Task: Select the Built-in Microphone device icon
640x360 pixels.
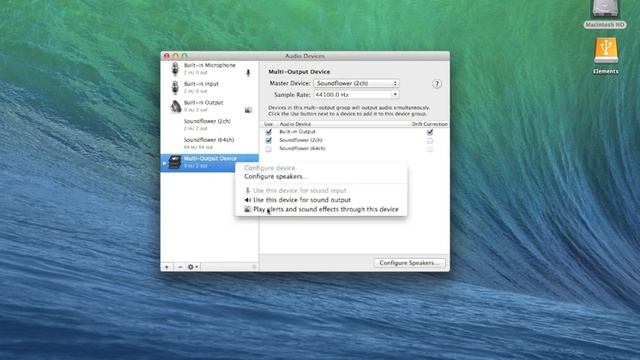Action: tap(175, 69)
